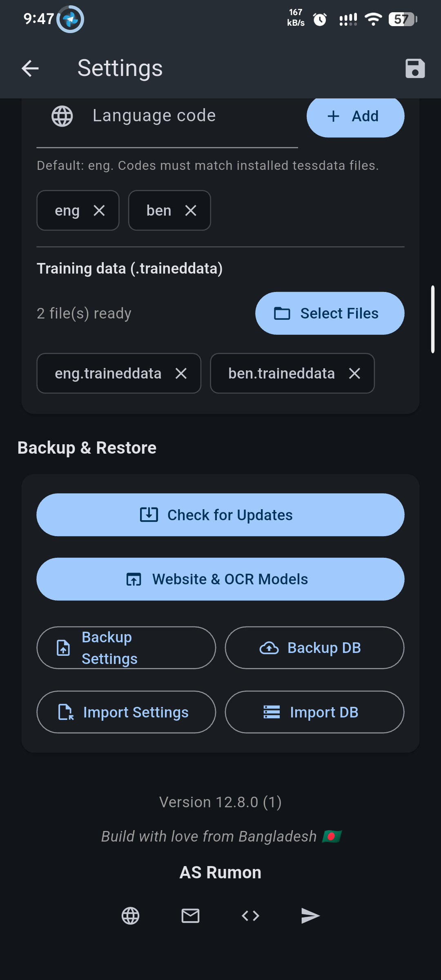Delete ben.traineddata file chip
Screen dimensions: 441x980
(354, 373)
